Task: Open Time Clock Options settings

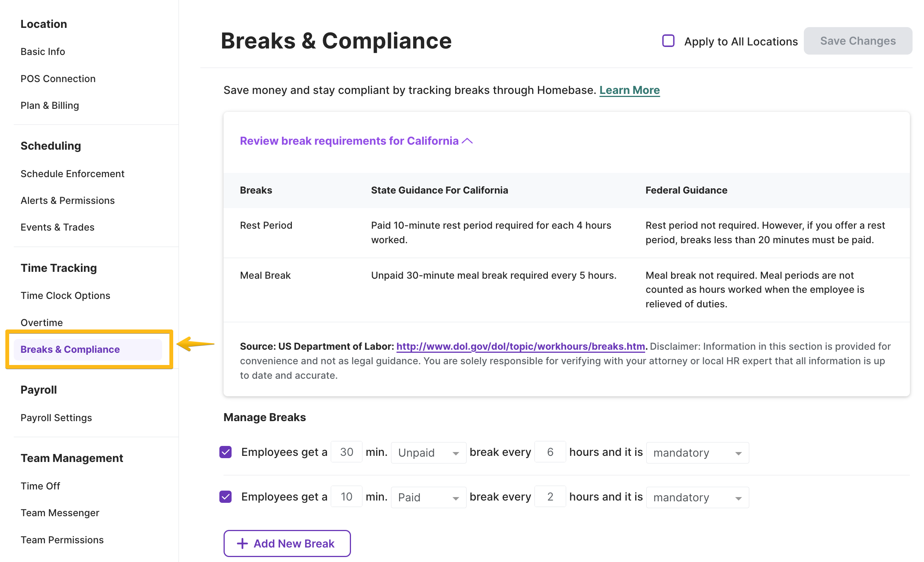Action: pos(66,295)
